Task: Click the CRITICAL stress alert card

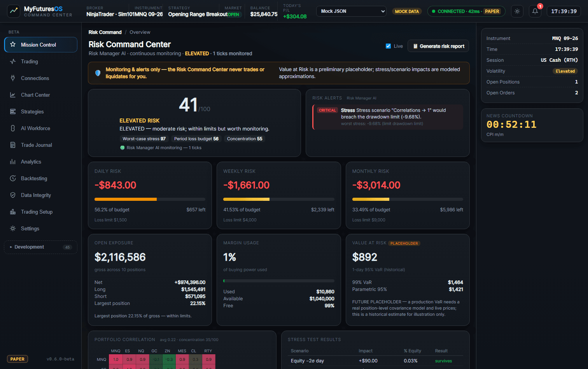Action: [388, 117]
